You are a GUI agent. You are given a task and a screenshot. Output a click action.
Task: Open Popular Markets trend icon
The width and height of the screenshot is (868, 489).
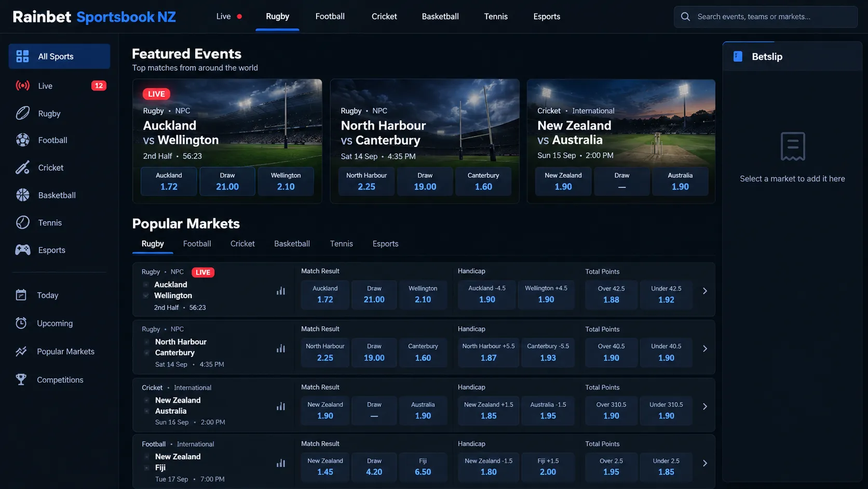[21, 351]
